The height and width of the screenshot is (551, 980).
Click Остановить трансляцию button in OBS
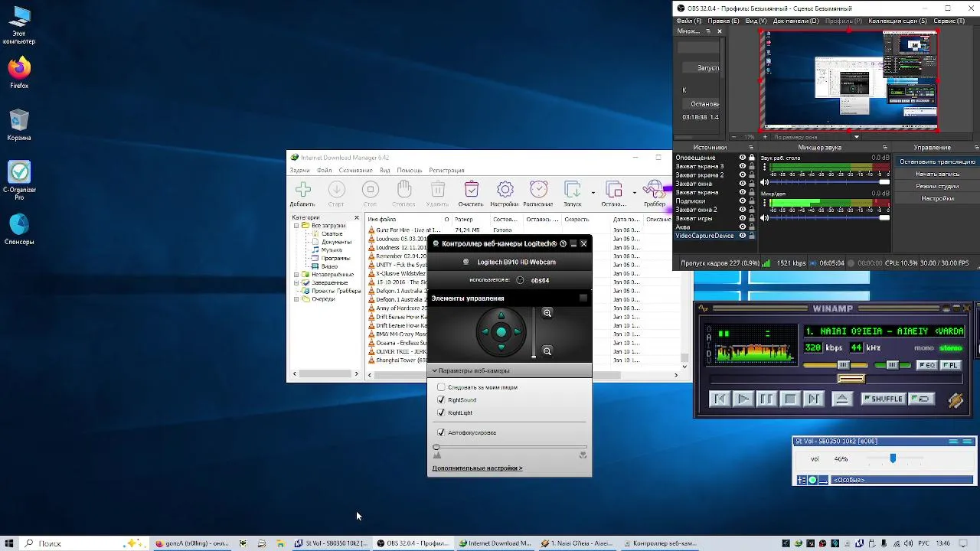[x=937, y=162]
